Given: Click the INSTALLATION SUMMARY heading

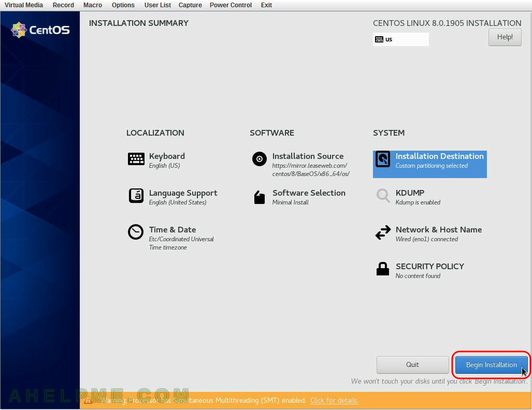Looking at the screenshot, I should point(139,23).
